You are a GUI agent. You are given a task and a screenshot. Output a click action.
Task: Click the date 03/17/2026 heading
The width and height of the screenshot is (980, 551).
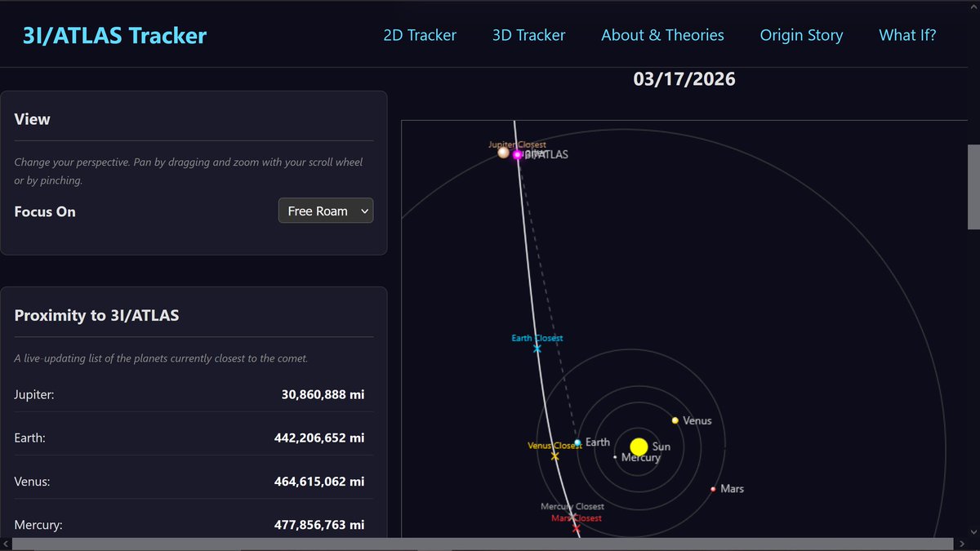pyautogui.click(x=684, y=79)
